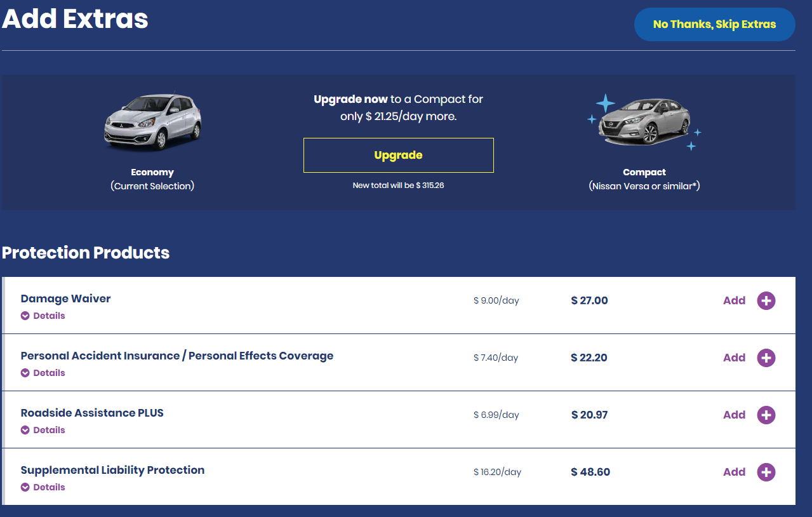Skip extras with No Thanks button
Image resolution: width=812 pixels, height=517 pixels.
tap(714, 25)
